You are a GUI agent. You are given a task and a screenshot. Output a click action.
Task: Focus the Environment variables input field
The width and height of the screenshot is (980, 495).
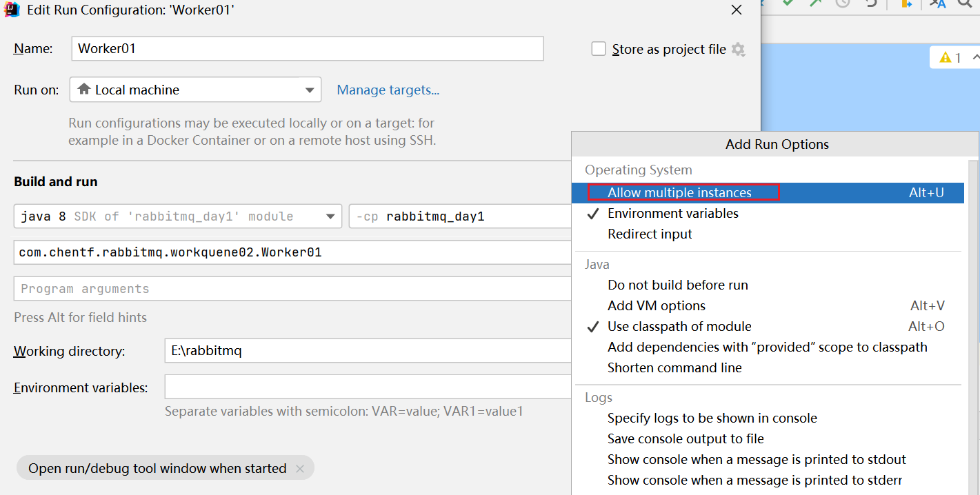pos(368,387)
